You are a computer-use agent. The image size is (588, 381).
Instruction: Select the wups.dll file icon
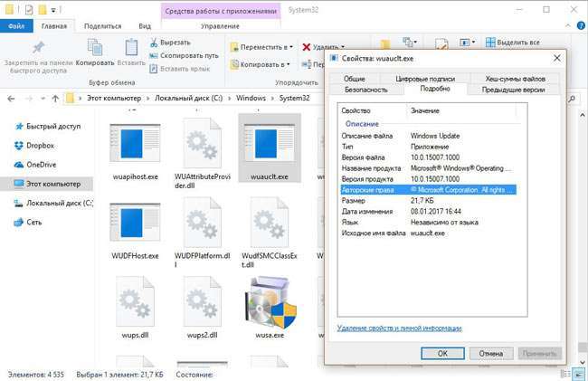[x=135, y=301]
